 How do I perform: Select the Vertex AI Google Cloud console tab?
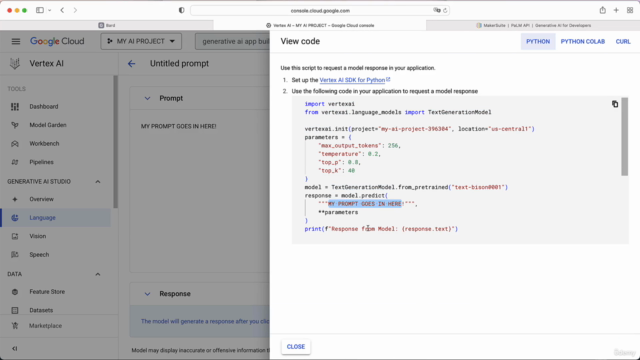pyautogui.click(x=320, y=25)
